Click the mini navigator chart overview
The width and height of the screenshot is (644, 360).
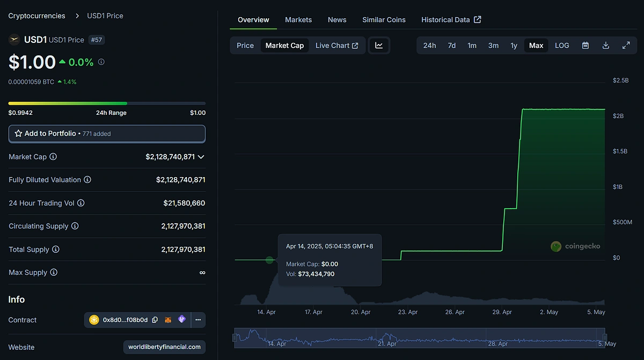pyautogui.click(x=420, y=337)
